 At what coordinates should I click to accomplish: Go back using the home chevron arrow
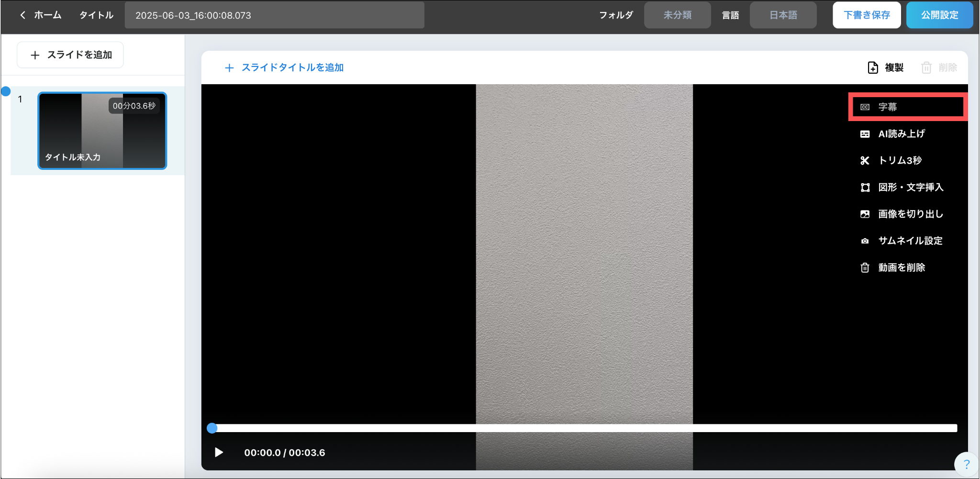22,15
